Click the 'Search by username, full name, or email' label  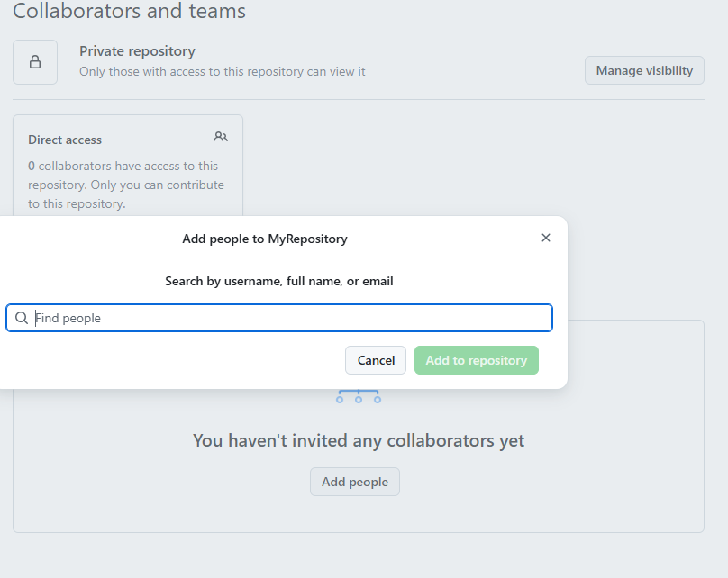[x=278, y=281]
